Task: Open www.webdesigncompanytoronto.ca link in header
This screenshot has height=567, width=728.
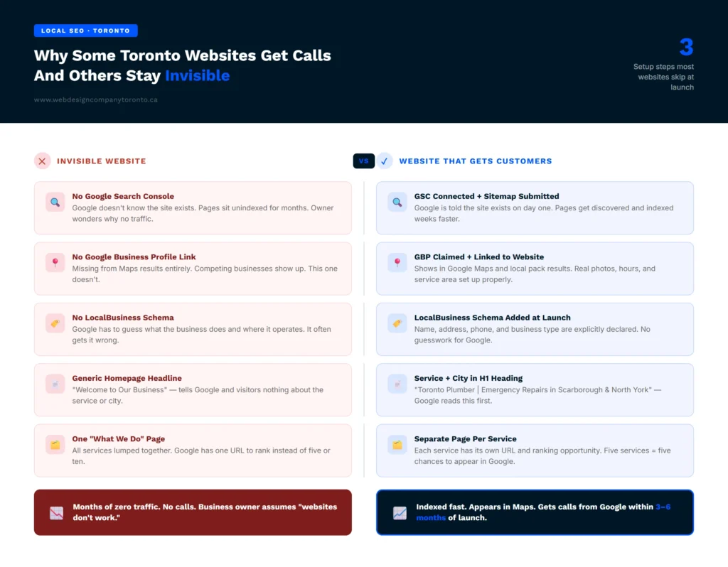Action: pos(96,99)
